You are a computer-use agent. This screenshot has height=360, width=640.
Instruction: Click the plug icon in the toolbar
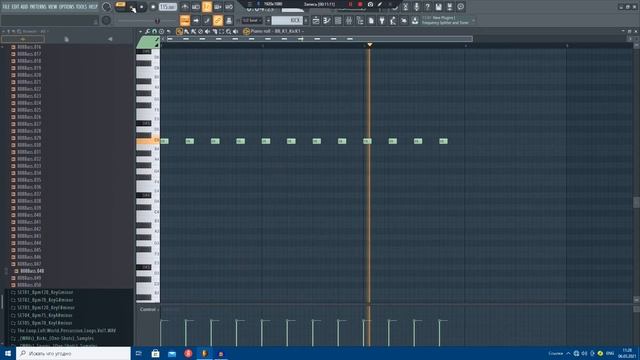[382, 20]
